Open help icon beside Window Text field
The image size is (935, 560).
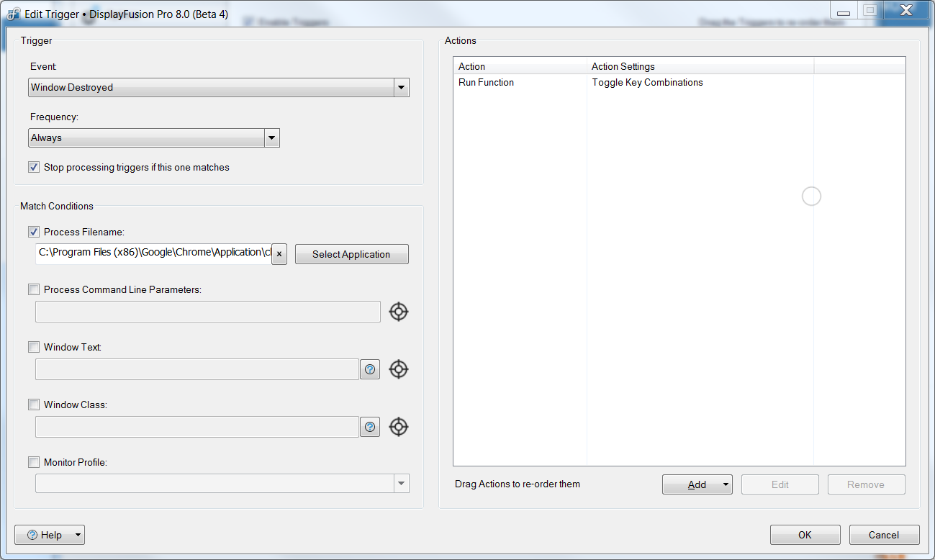pos(370,369)
